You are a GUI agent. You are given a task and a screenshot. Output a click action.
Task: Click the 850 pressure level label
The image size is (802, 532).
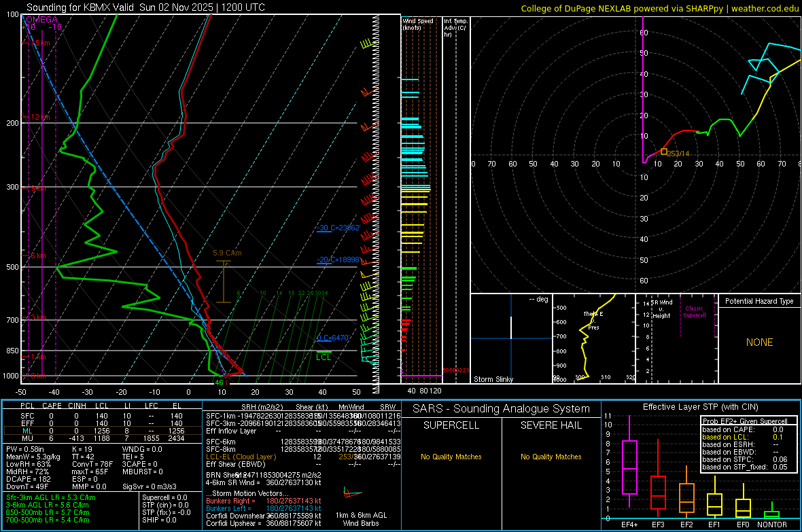pyautogui.click(x=12, y=351)
